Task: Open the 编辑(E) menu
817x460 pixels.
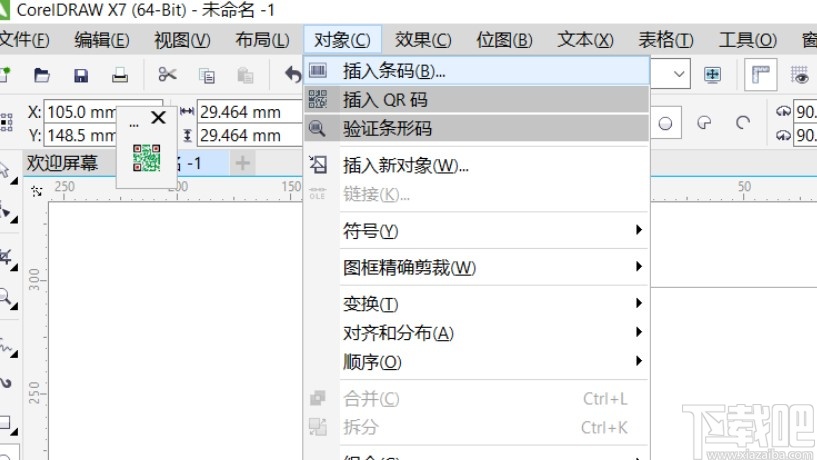Action: pyautogui.click(x=102, y=40)
